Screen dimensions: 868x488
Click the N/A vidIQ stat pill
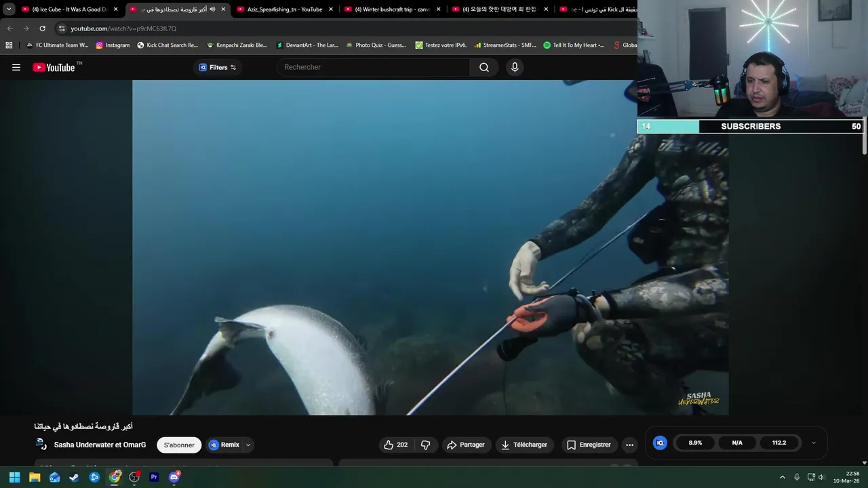(737, 443)
